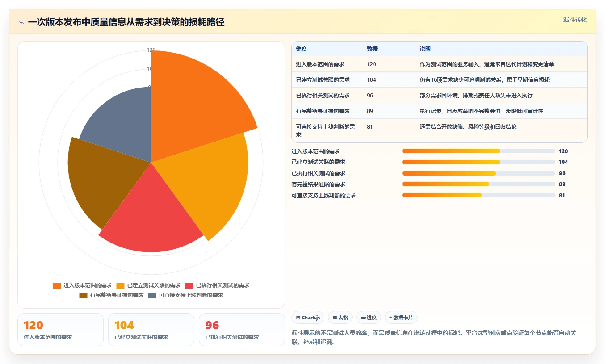Select the value 81 beside its progress bar
This screenshot has height=364, width=605.
(x=562, y=196)
